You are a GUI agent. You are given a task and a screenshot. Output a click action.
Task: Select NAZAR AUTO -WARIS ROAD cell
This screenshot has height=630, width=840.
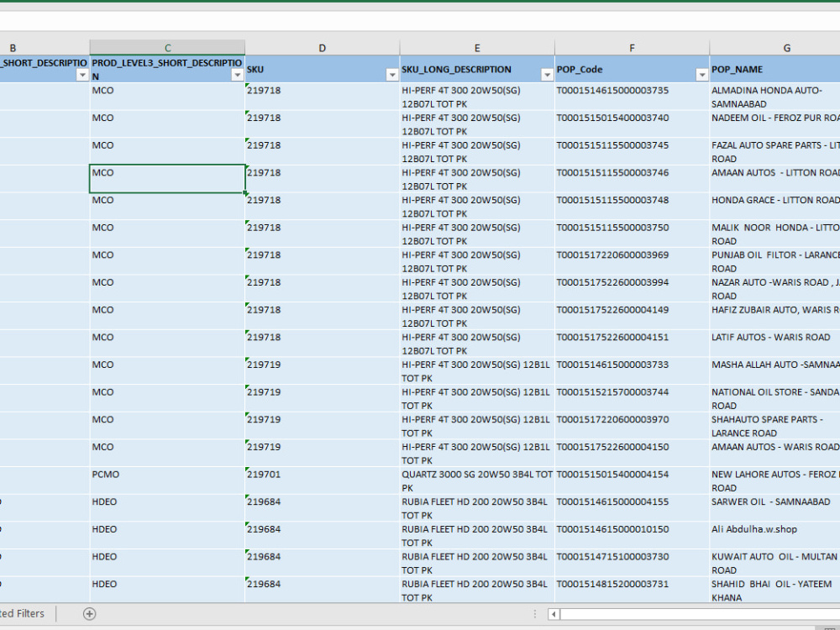coord(775,288)
